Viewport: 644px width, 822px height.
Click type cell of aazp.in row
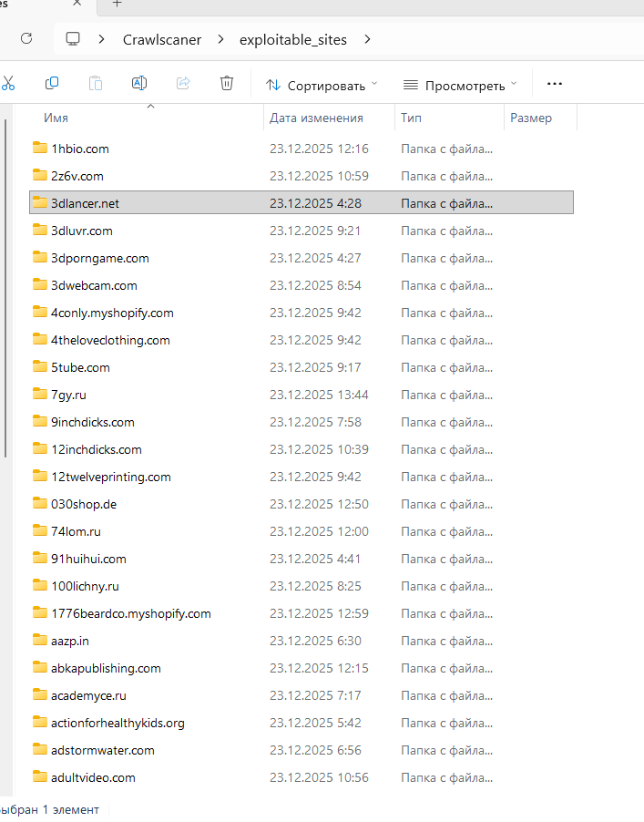[x=446, y=642]
